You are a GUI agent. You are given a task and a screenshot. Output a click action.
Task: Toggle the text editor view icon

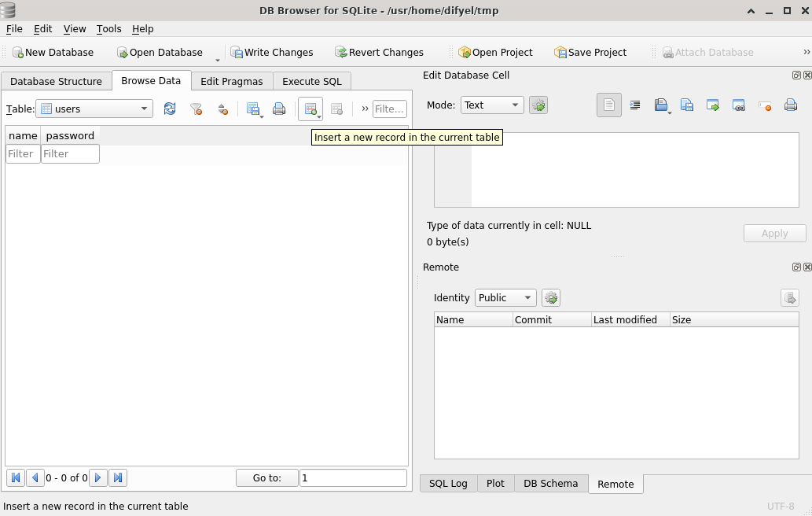pyautogui.click(x=609, y=105)
